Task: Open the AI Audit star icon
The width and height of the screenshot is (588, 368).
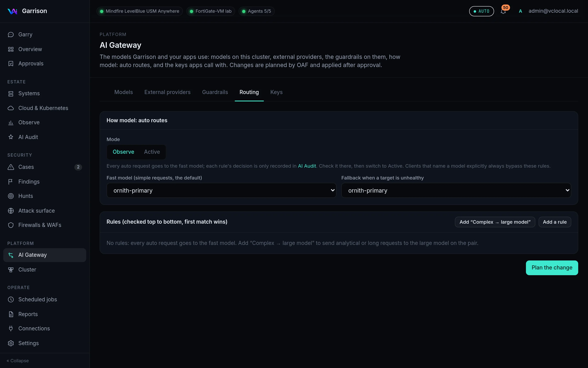Action: point(11,137)
